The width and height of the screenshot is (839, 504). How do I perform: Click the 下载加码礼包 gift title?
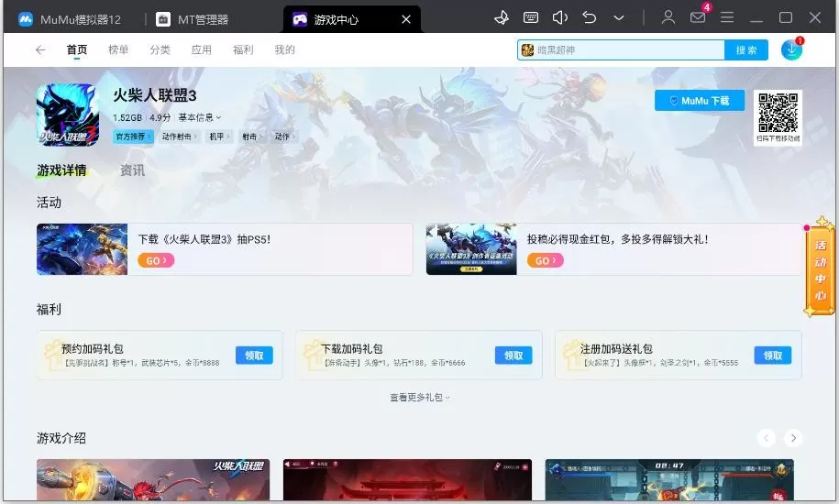[351, 349]
